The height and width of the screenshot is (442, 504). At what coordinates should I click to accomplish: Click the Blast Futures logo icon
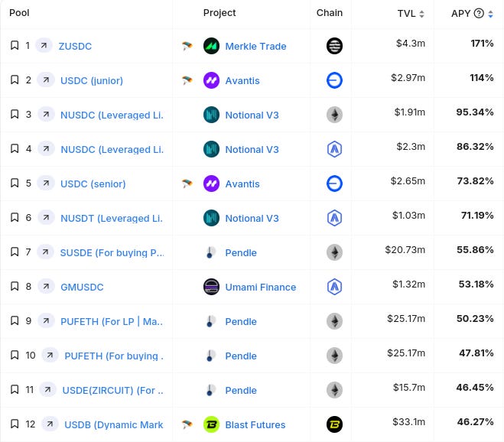point(211,424)
